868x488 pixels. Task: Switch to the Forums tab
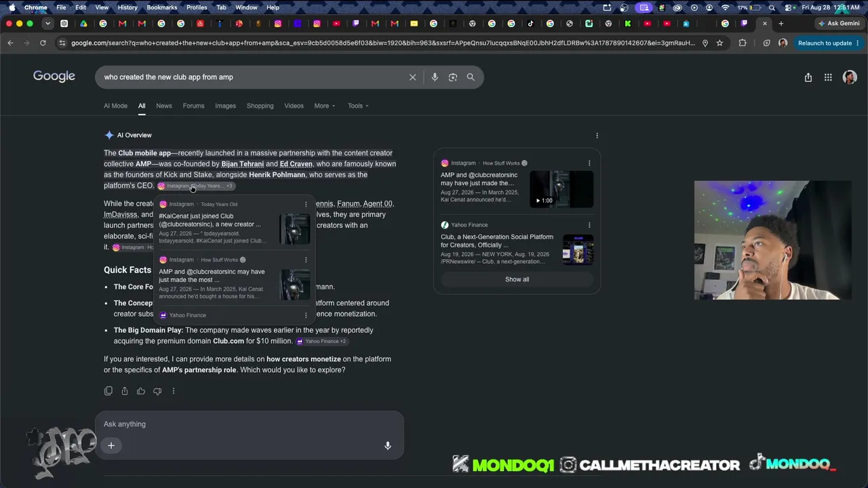click(193, 106)
